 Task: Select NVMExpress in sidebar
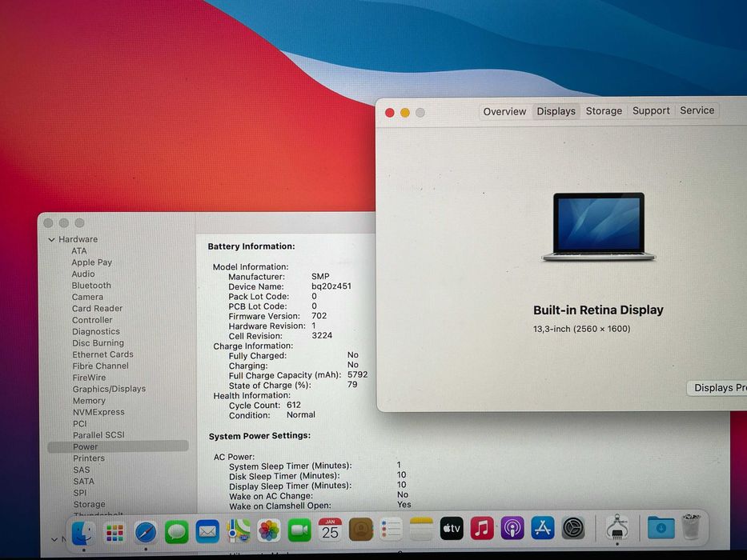98,412
